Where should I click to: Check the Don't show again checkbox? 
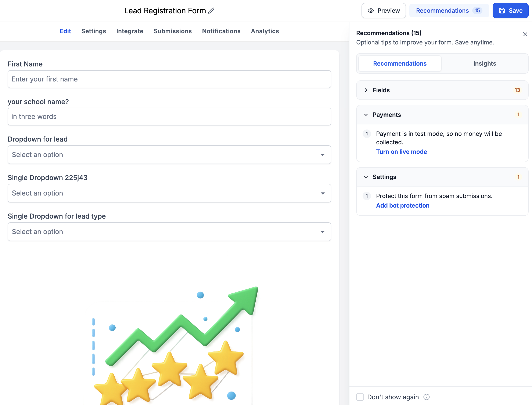(360, 397)
